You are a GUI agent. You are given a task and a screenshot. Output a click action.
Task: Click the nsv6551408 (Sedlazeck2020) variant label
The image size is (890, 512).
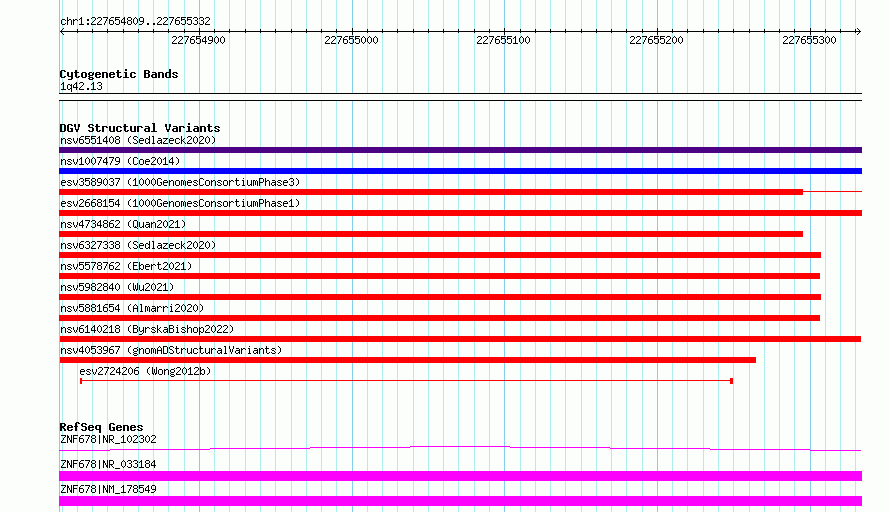click(138, 140)
